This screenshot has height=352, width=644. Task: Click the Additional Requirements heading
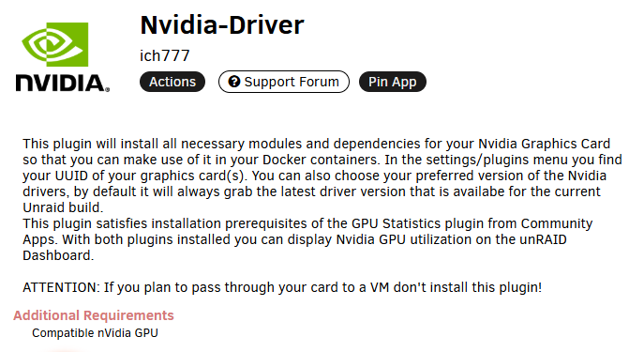tap(94, 315)
